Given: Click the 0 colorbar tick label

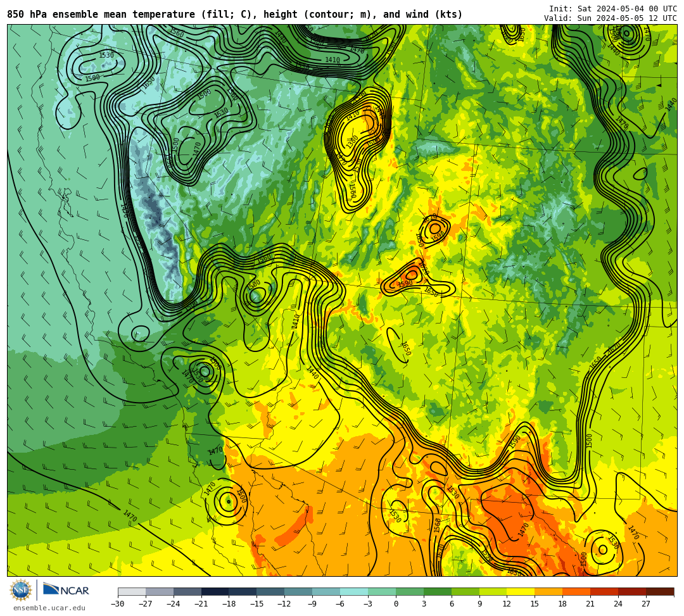Looking at the screenshot, I should [396, 604].
